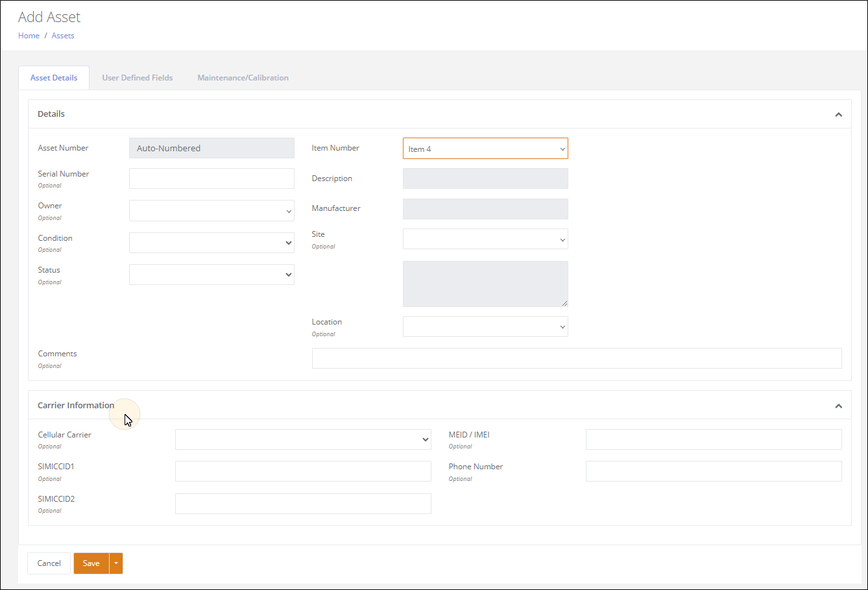Image resolution: width=868 pixels, height=590 pixels.
Task: Open the Location dropdown
Action: tap(485, 326)
